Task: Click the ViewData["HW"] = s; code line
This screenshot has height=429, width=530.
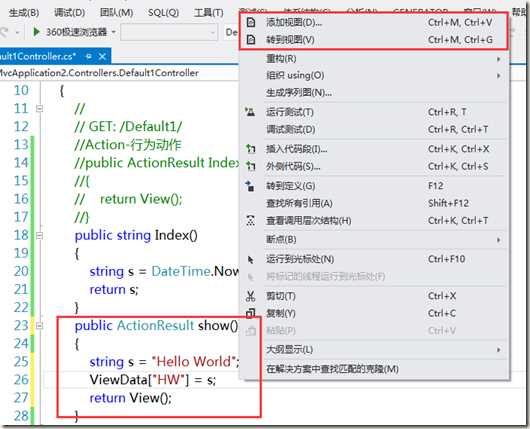Action: [x=152, y=380]
